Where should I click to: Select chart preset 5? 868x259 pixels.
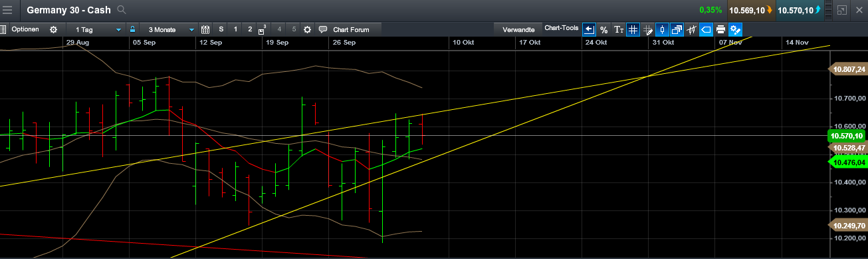pos(294,29)
